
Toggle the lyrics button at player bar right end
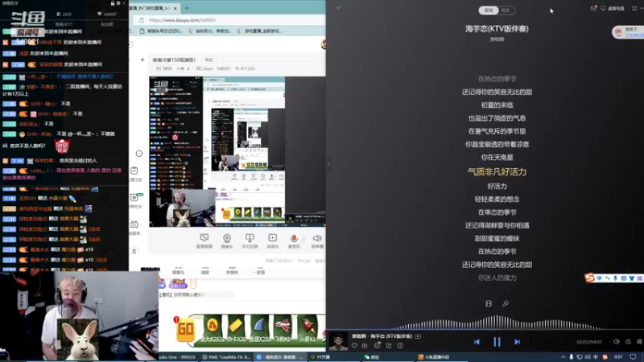(x=639, y=342)
